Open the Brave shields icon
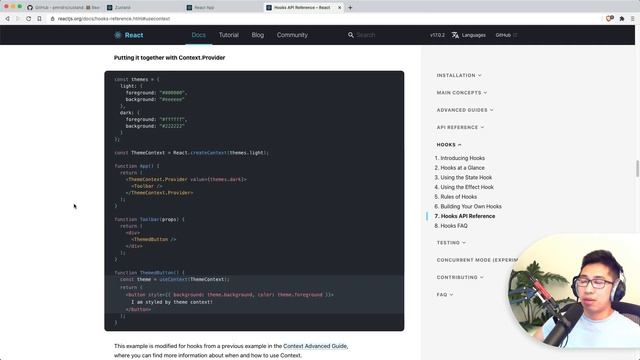Viewport: 640px width, 360px height. point(609,18)
